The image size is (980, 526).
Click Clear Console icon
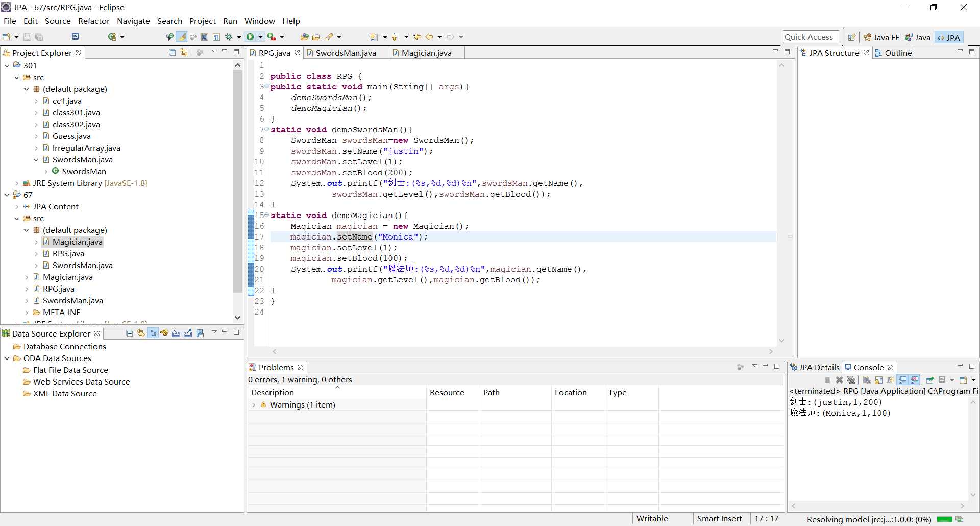pos(867,380)
